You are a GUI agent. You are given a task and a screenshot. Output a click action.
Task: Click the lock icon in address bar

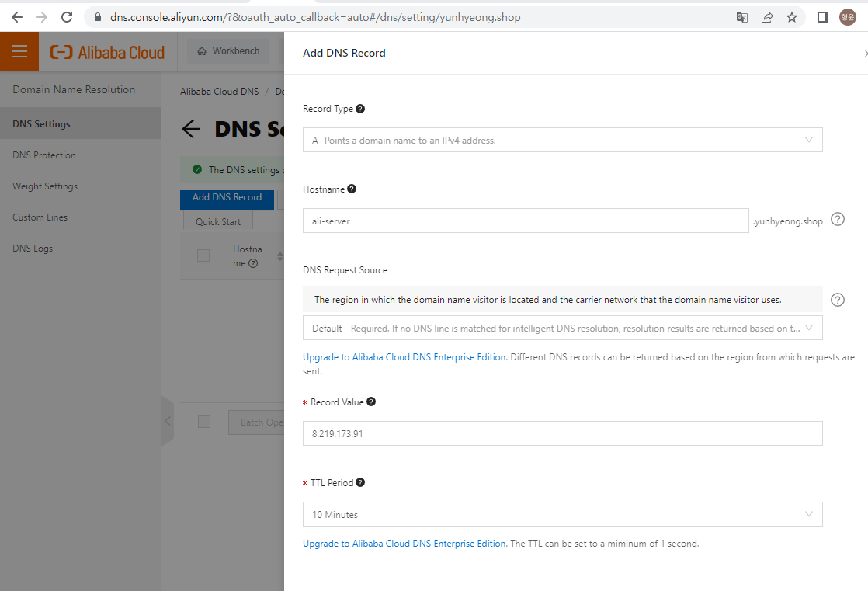point(98,17)
